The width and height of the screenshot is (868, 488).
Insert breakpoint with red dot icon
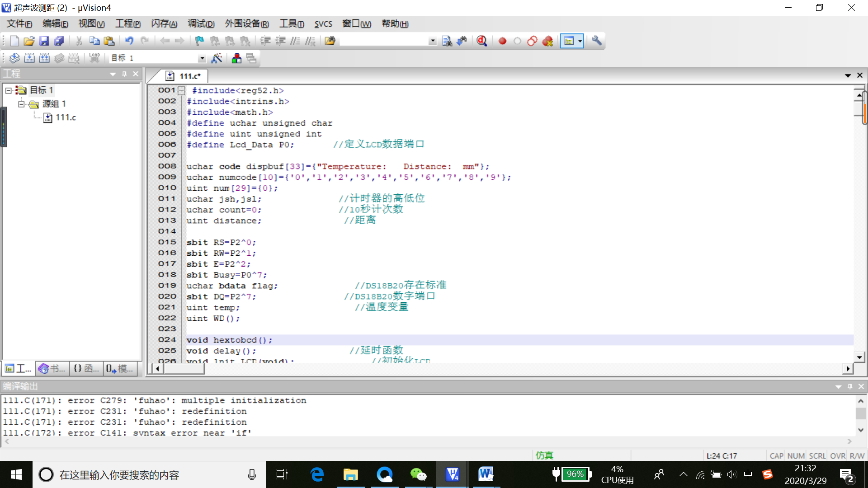click(x=502, y=41)
